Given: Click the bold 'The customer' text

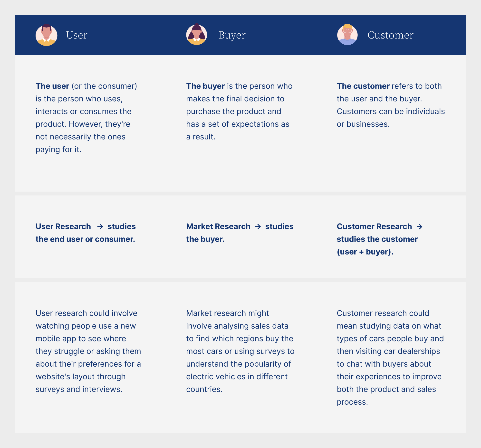Looking at the screenshot, I should point(363,86).
